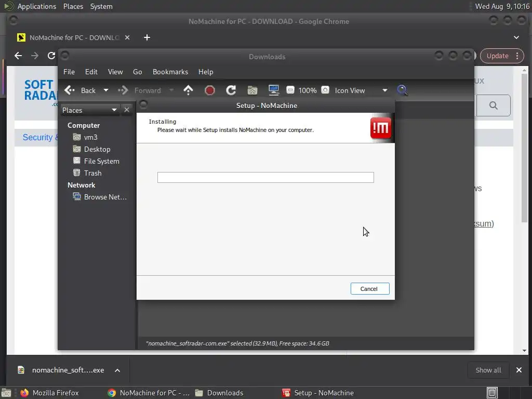Reload the Downloads folder view

coord(231,90)
